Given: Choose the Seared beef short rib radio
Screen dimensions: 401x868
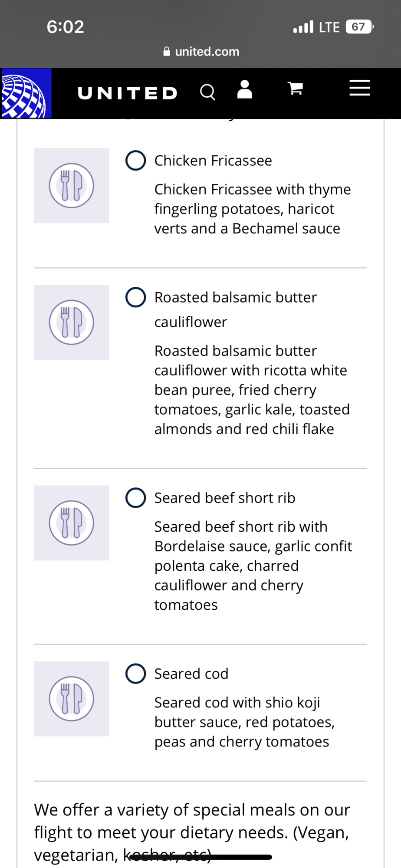Looking at the screenshot, I should coord(136,498).
